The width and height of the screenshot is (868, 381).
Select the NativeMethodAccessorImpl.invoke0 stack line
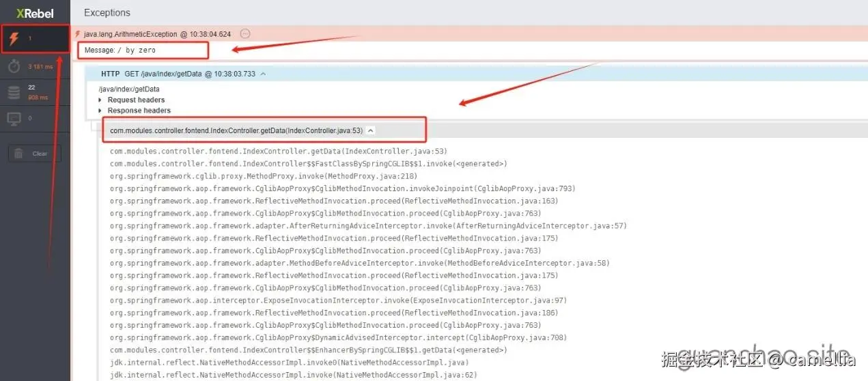tap(289, 363)
